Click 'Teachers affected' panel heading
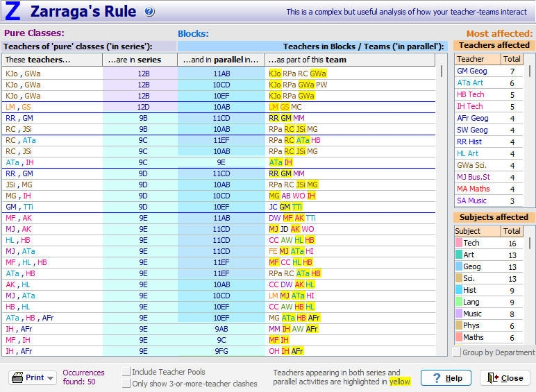This screenshot has width=536, height=392. tap(494, 45)
